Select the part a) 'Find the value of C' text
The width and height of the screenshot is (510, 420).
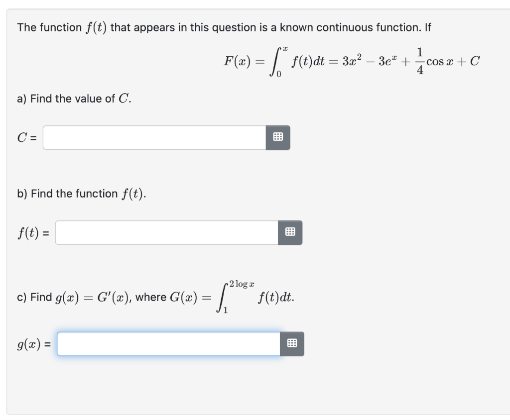click(74, 98)
